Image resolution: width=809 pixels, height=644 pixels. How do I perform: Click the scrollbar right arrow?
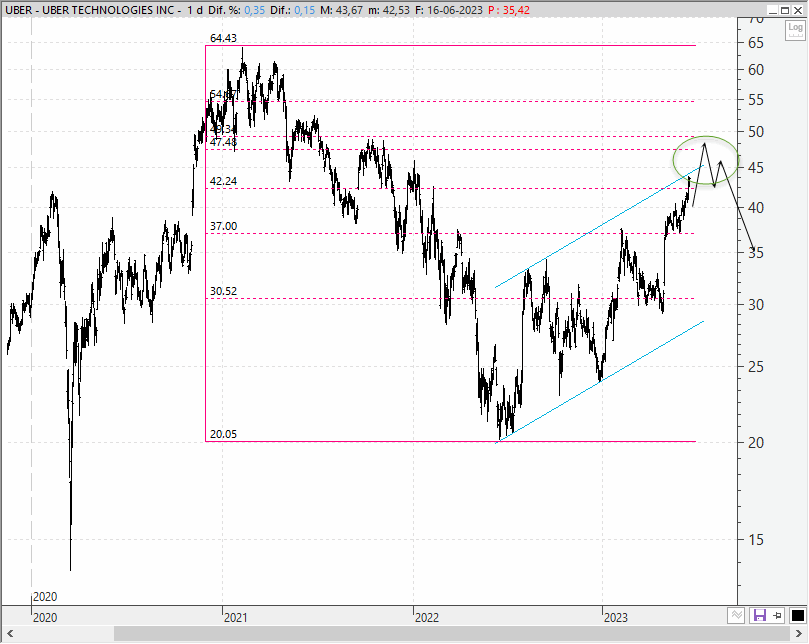pos(798,633)
